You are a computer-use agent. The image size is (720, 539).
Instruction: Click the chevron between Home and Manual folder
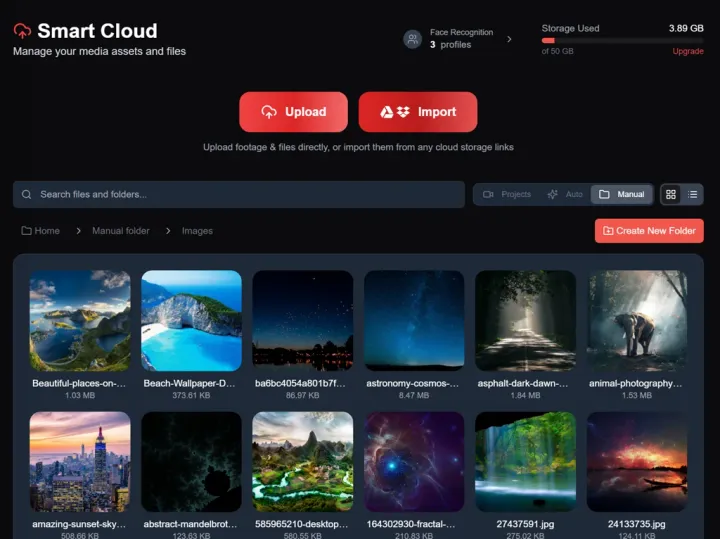tap(79, 230)
